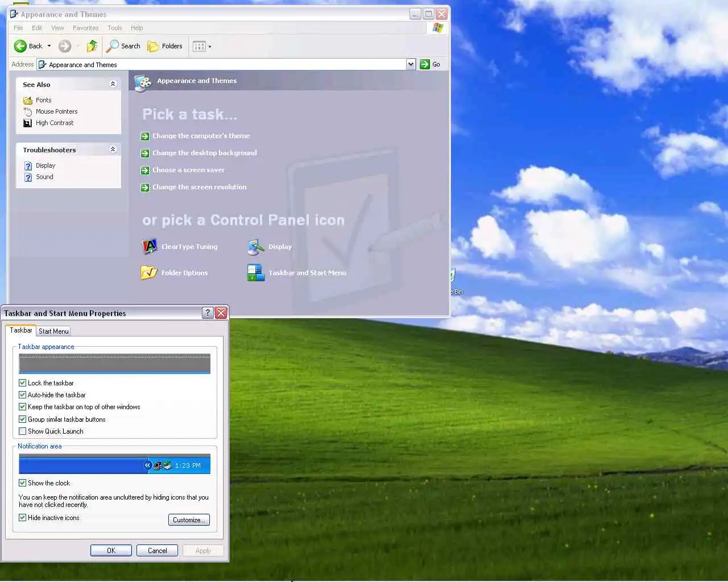Open High Contrast icon in See Also
The width and height of the screenshot is (728, 582).
click(27, 123)
